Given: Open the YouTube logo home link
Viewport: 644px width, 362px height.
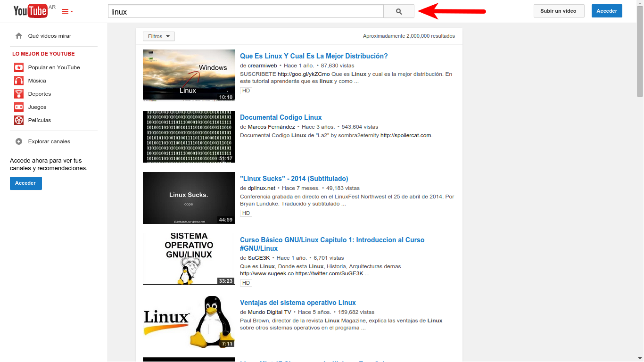Looking at the screenshot, I should tap(31, 10).
